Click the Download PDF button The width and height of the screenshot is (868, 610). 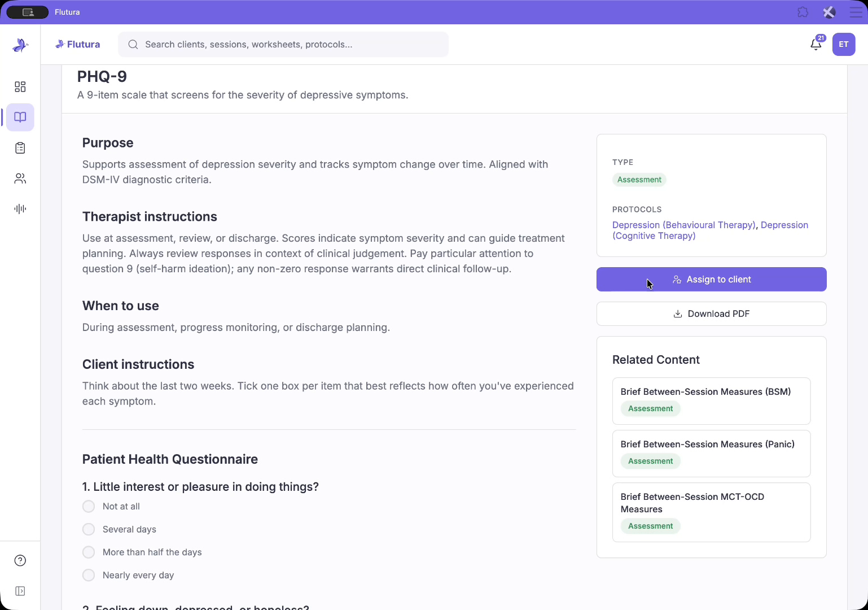pyautogui.click(x=712, y=313)
